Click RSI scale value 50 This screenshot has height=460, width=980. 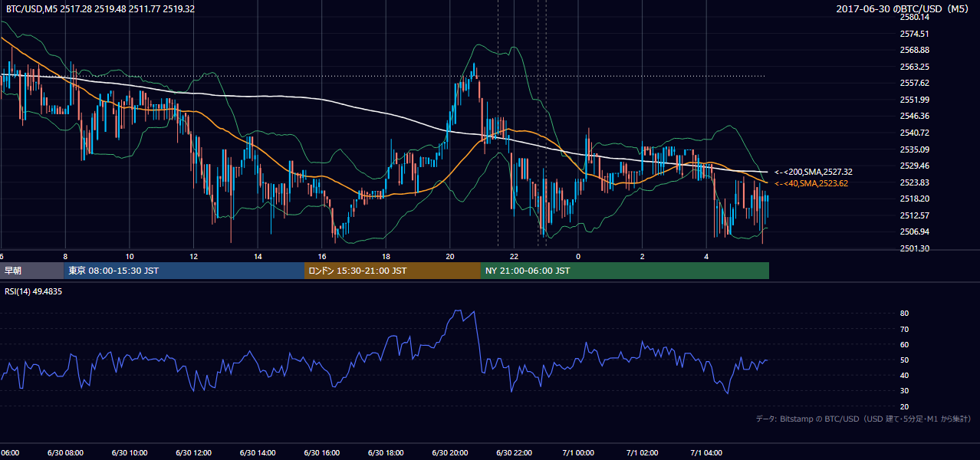tap(904, 360)
